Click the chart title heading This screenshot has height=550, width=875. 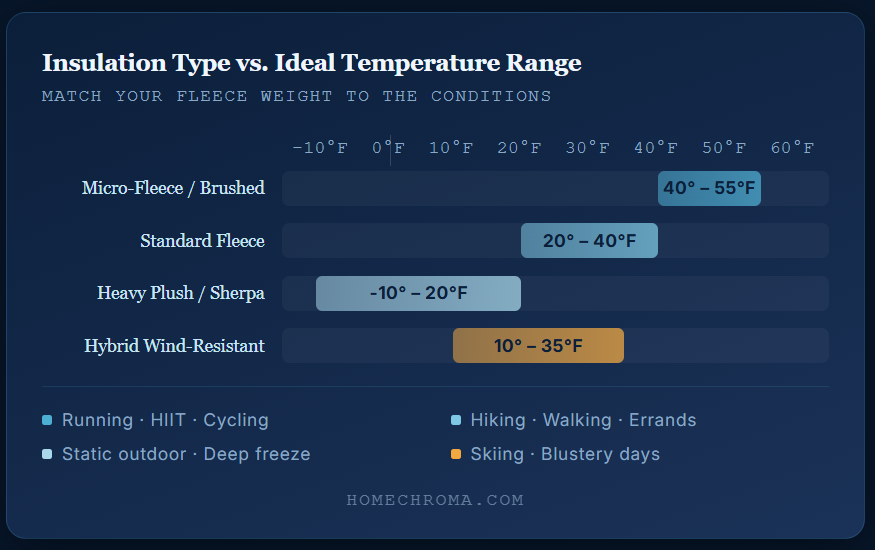click(311, 63)
